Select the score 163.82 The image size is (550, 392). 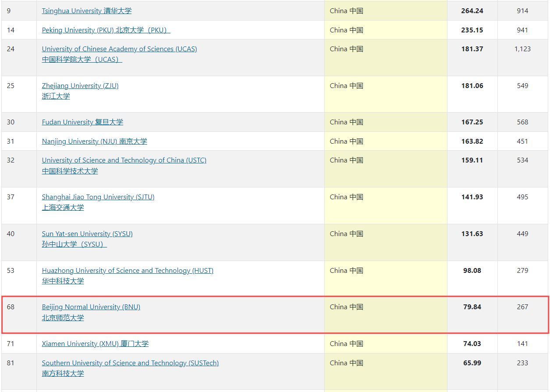[x=472, y=141]
